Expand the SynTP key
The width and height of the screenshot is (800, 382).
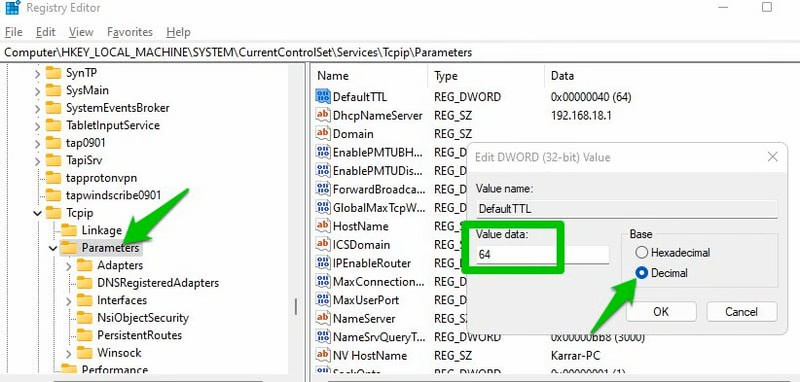pos(37,74)
